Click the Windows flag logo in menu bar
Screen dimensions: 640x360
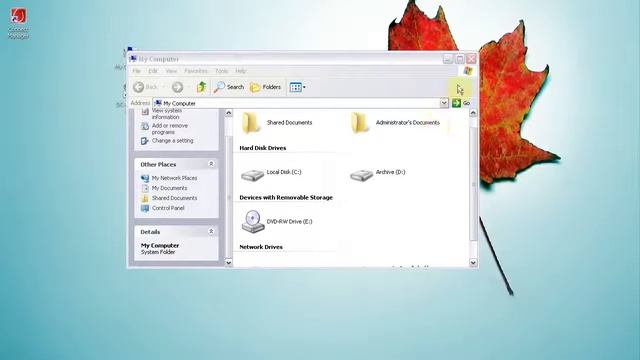tap(468, 71)
